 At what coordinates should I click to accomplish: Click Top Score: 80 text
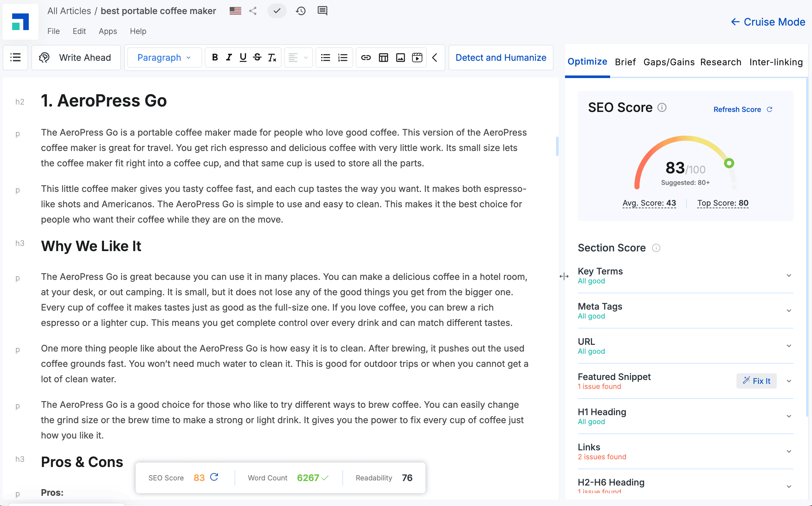[x=723, y=203]
